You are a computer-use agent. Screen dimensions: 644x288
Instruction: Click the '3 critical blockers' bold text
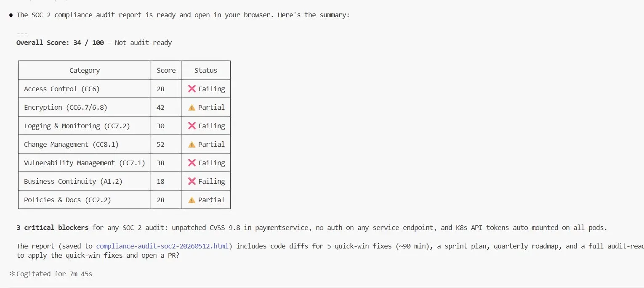click(x=53, y=227)
